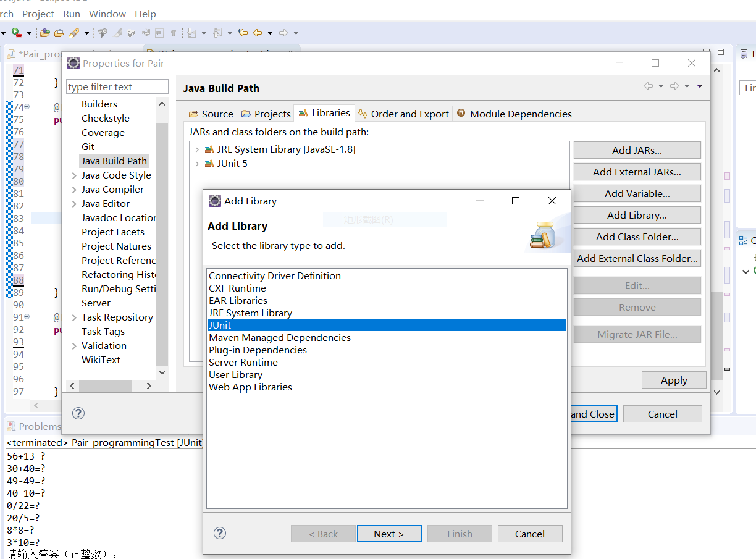Click the Open Task toolbar icon
This screenshot has height=559, width=756.
pyautogui.click(x=59, y=33)
